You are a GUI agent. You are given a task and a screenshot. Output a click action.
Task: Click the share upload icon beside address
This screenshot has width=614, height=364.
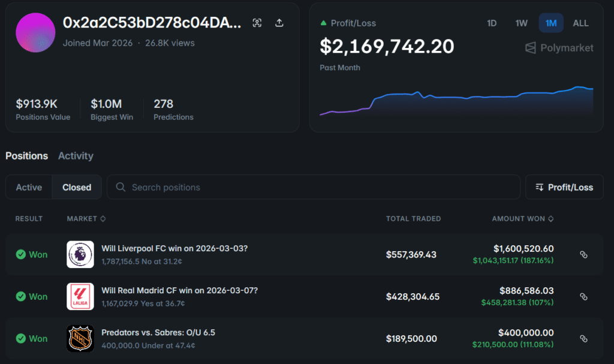pos(279,23)
